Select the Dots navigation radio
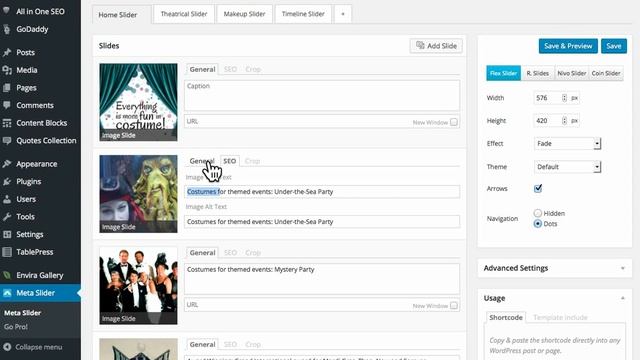Screen dimensions: 640x360 (538, 224)
